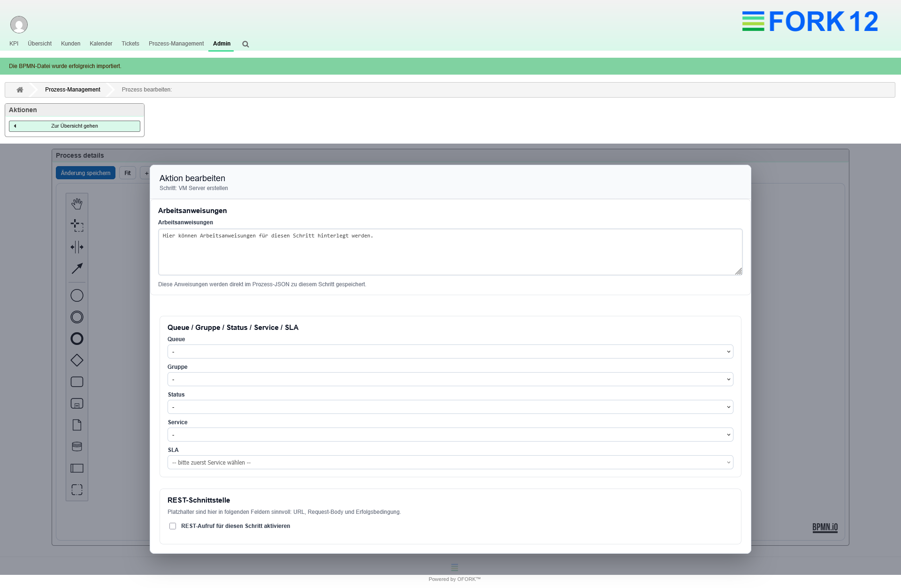Activate the Lasso selection tool
The width and height of the screenshot is (901, 588).
coord(76,225)
